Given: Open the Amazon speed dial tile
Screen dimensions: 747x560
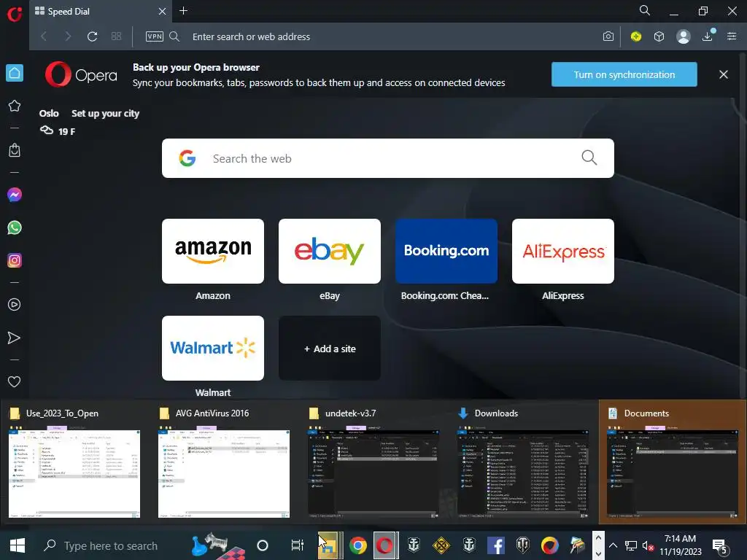Looking at the screenshot, I should coord(213,251).
